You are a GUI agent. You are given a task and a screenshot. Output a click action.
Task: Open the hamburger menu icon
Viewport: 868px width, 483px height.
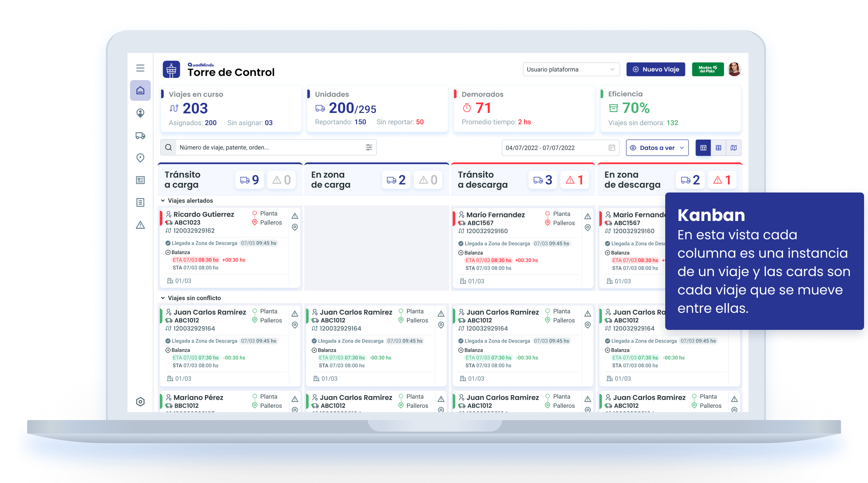pos(140,68)
